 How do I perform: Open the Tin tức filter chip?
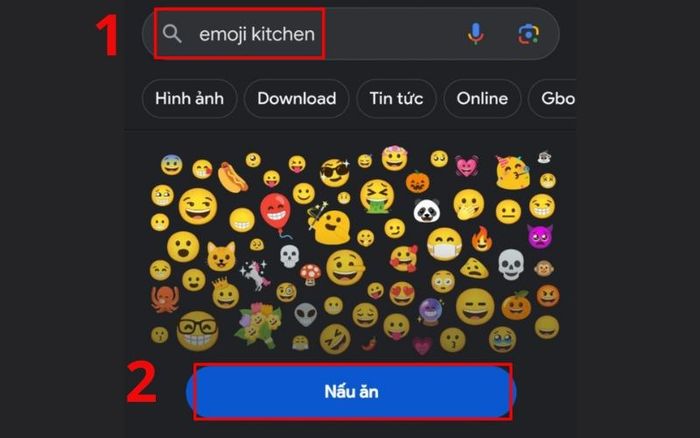click(396, 99)
